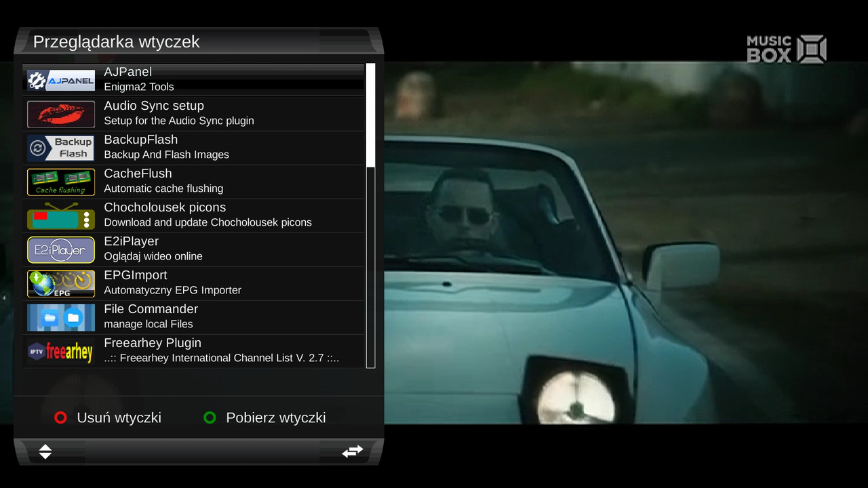Click the CacheFlush memory icon
This screenshot has height=488, width=868.
pos(61,182)
